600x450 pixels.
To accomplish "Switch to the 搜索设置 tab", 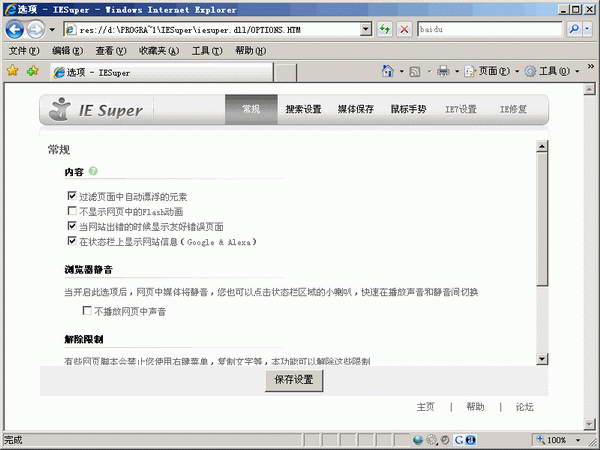I will [x=303, y=109].
